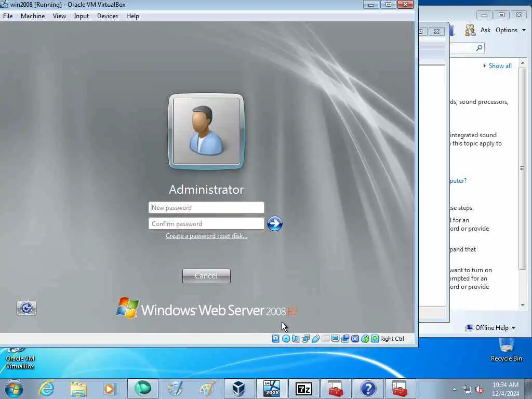Click the green arrow keyboard capture icon
Viewport: 532px width, 399px height.
[x=375, y=338]
